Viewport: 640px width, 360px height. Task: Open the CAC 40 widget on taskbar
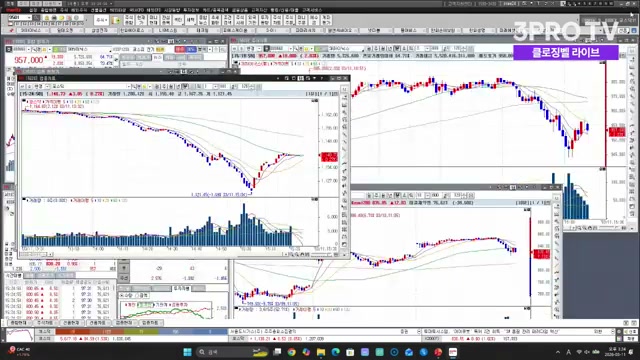18,351
